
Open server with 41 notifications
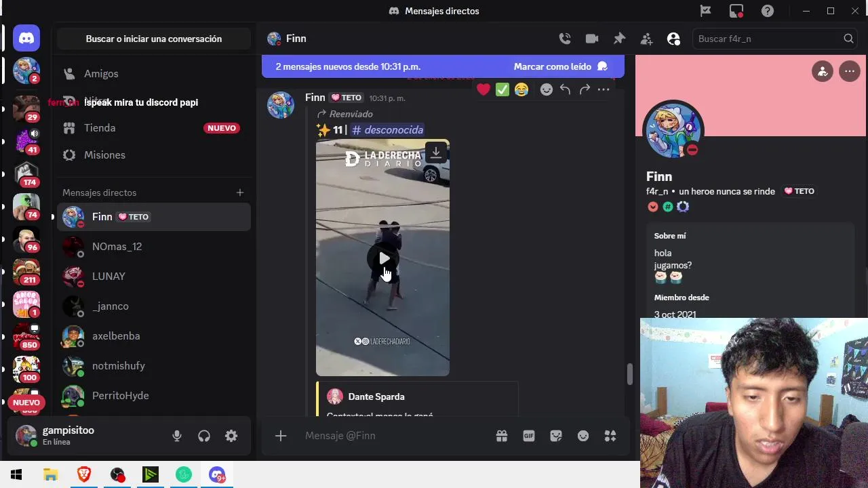[x=26, y=142]
